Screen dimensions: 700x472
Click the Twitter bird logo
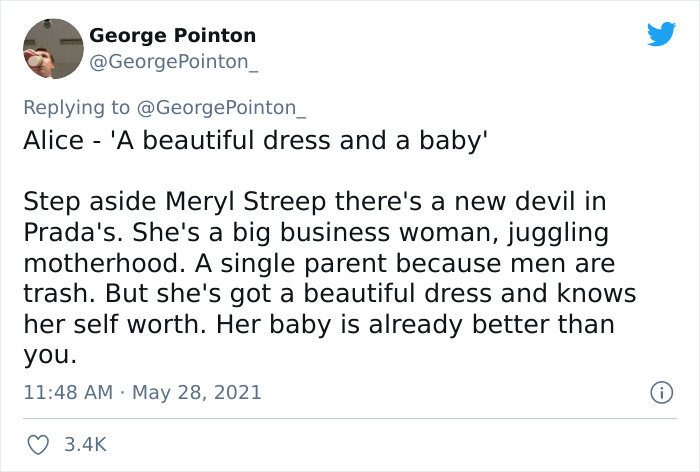click(661, 35)
